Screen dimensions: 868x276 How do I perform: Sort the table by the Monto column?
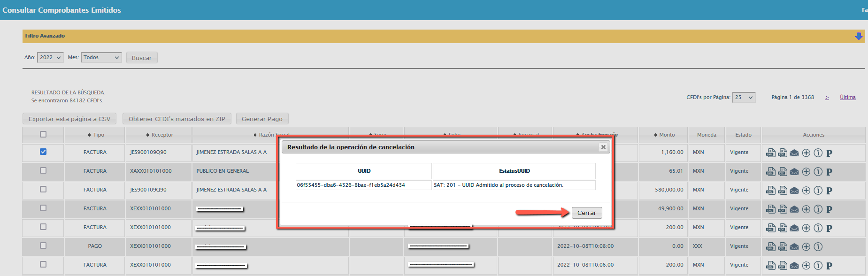(x=664, y=135)
